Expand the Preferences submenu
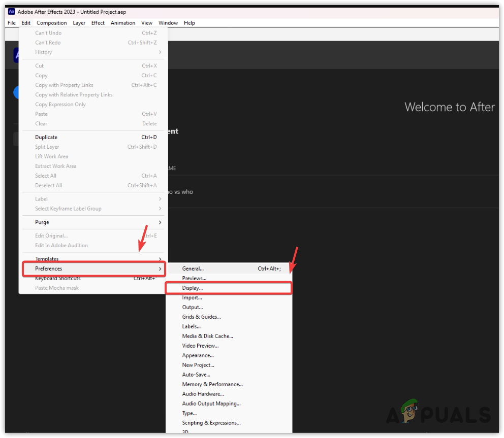Viewport: 504px width, 438px height. (93, 268)
